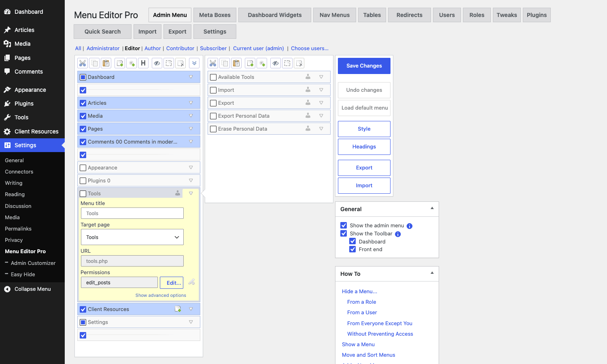Expand the Dashboard menu item properties
Screen dimensions: 607x364
coord(191,77)
